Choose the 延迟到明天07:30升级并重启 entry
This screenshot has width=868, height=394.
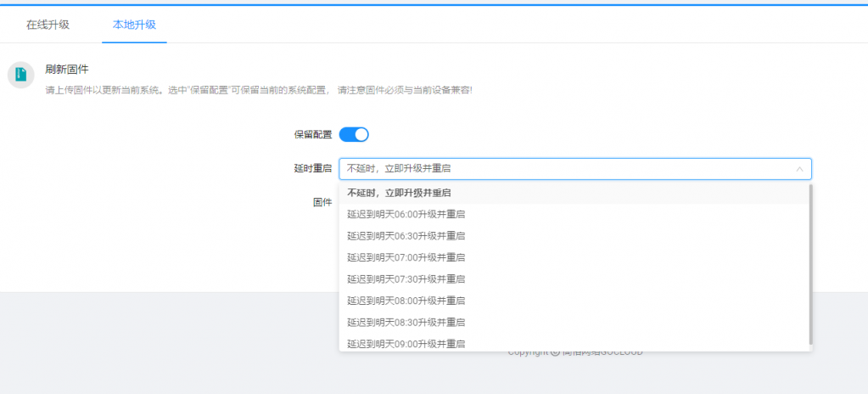click(406, 279)
